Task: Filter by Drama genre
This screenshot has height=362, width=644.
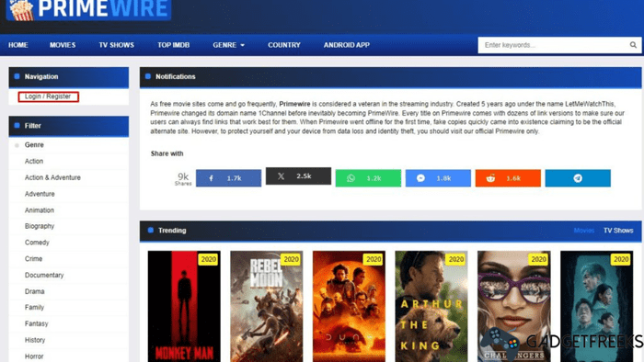Action: 35,291
